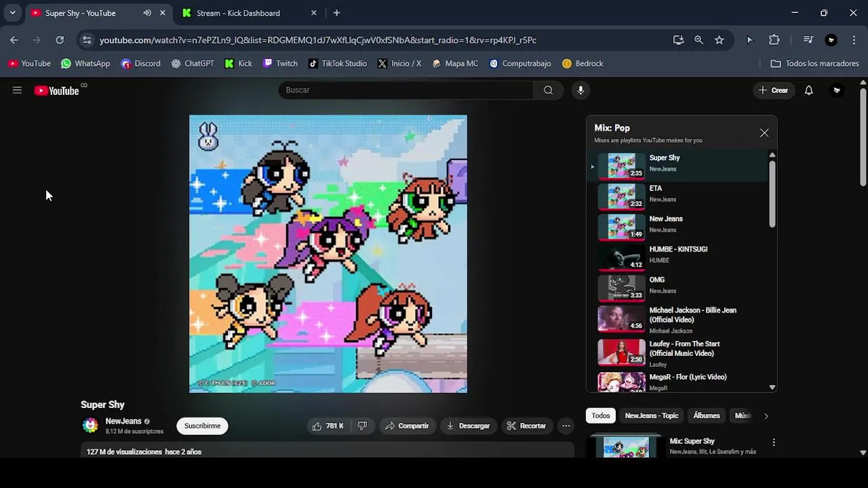Play New Jeans track in the Mix

tap(678, 227)
